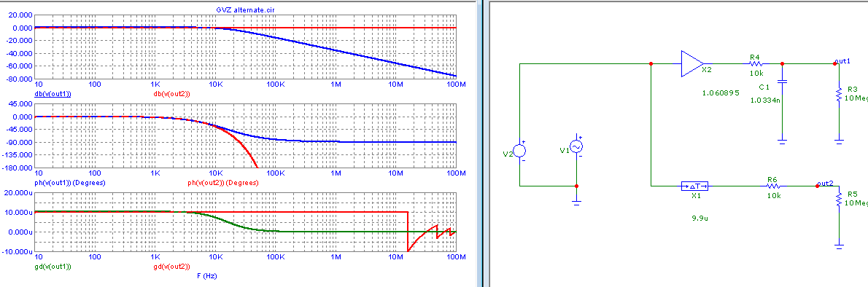This screenshot has width=868, height=287.
Task: Click ground symbol below resistor R3
Action: point(840,141)
